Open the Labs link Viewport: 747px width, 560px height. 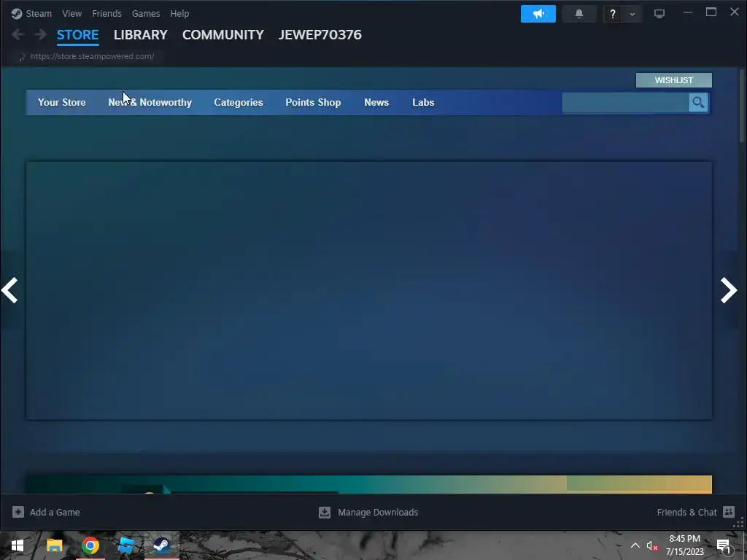click(423, 102)
